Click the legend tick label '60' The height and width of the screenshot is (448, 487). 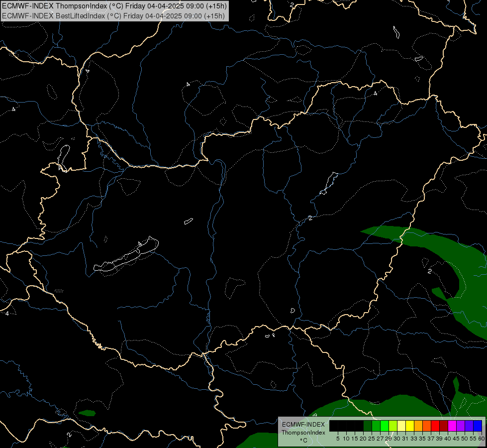[482, 439]
